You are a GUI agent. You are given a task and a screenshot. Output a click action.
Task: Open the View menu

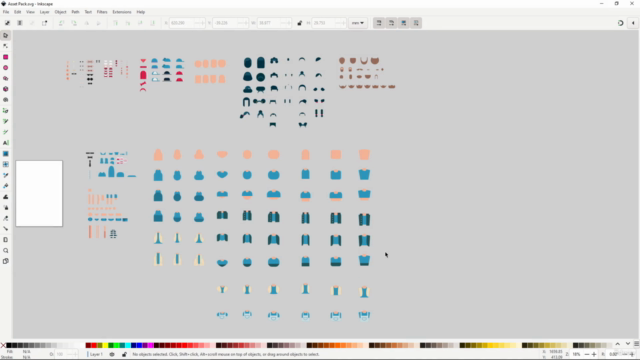[x=30, y=12]
